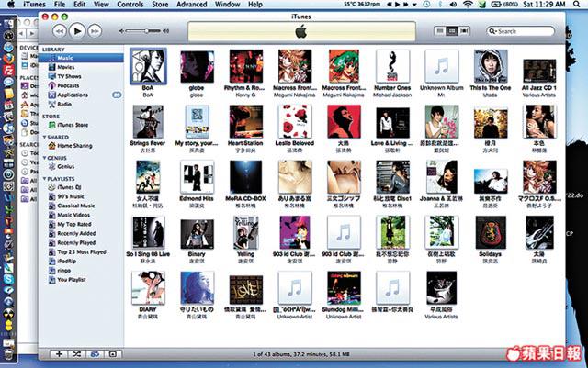Screen dimensions: 588x368
Task: Select the All Jazz CD 1 album
Action: tap(539, 72)
